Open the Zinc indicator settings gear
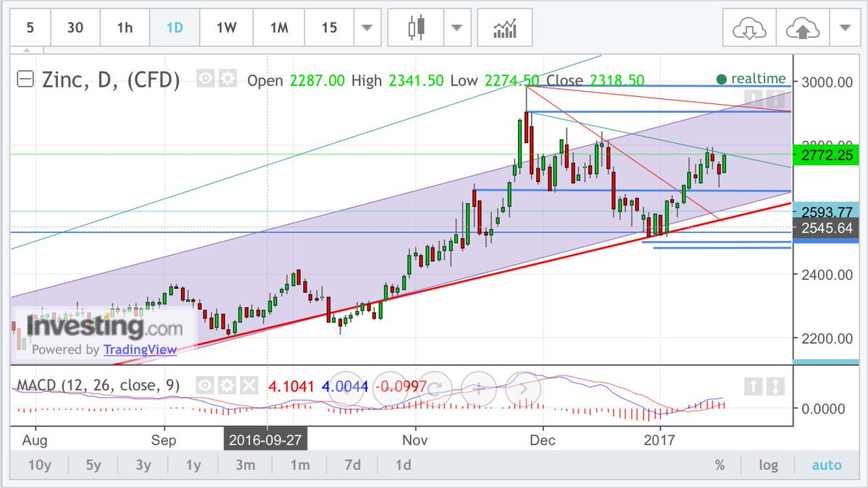This screenshot has width=868, height=488. [x=226, y=80]
